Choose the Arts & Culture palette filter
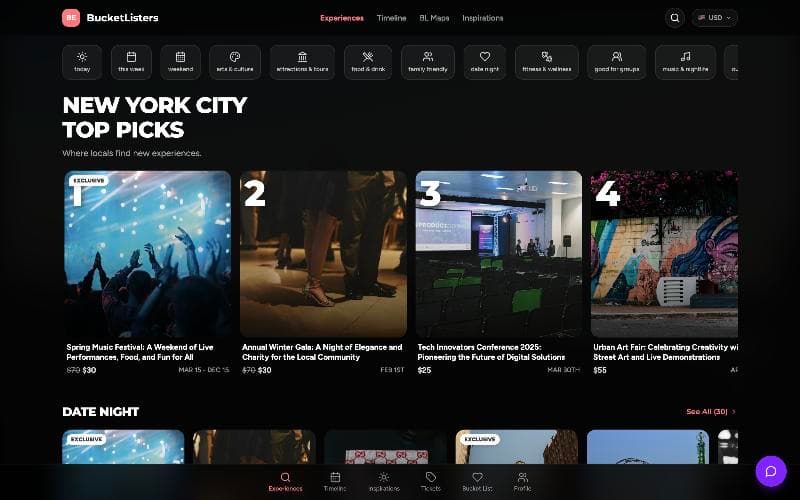The width and height of the screenshot is (800, 500). point(235,62)
